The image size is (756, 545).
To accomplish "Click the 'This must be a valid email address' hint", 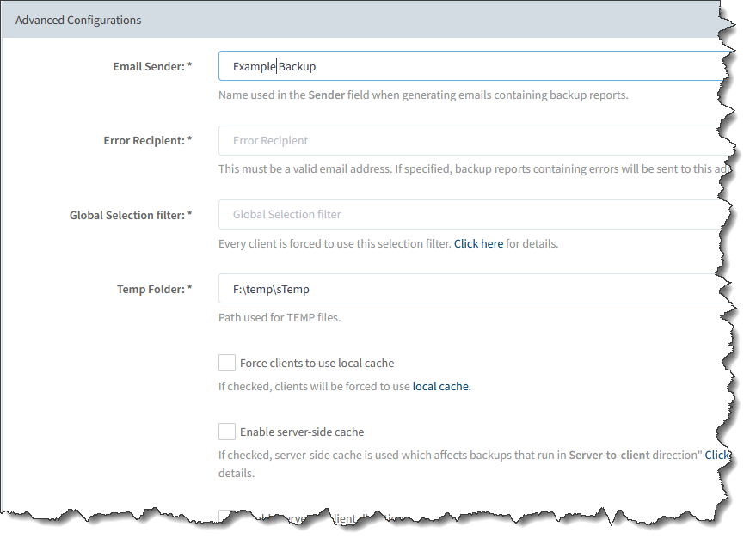I will point(475,169).
